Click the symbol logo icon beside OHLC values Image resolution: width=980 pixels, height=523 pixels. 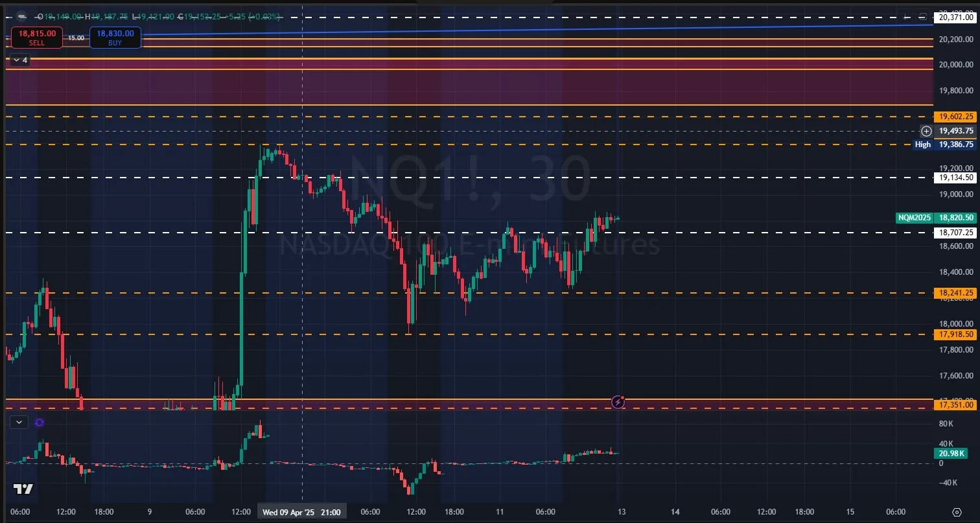click(22, 16)
